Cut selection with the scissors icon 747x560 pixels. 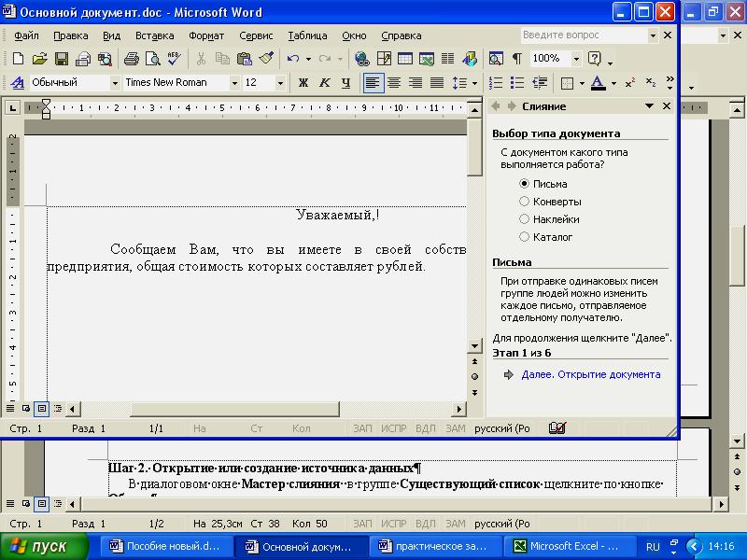pyautogui.click(x=201, y=59)
